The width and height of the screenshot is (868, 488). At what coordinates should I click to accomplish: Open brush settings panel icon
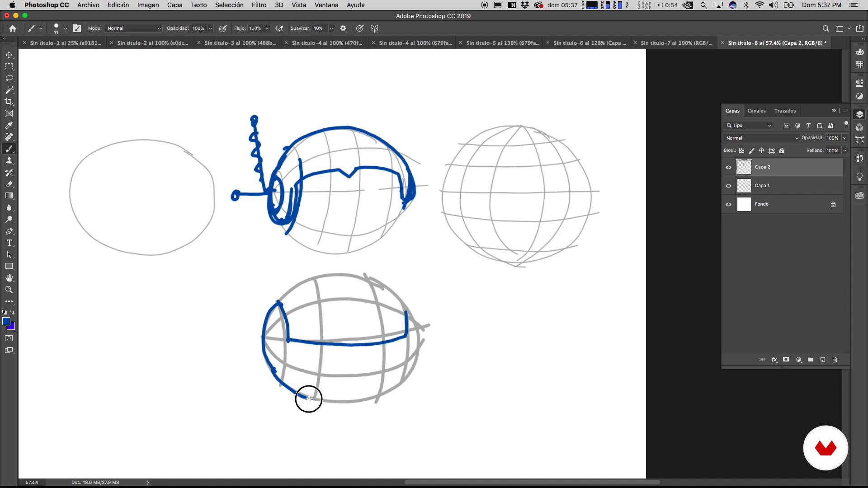[x=77, y=28]
